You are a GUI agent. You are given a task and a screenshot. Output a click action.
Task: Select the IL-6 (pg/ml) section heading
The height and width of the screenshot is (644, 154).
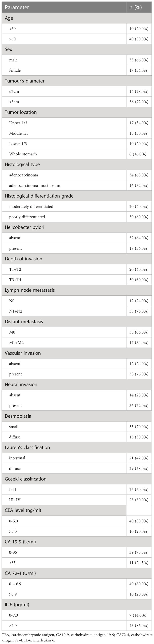click(17, 605)
